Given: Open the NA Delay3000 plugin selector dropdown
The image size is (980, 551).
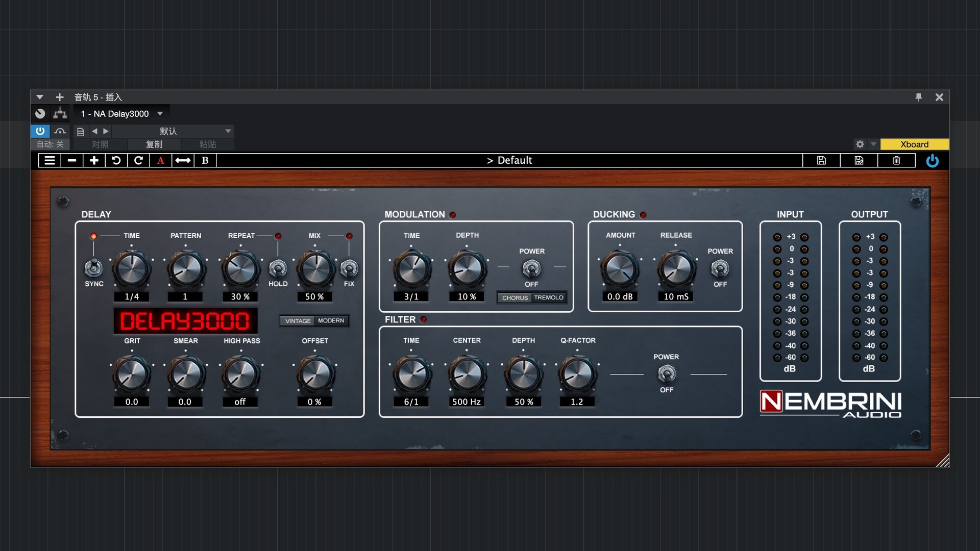Looking at the screenshot, I should 121,114.
